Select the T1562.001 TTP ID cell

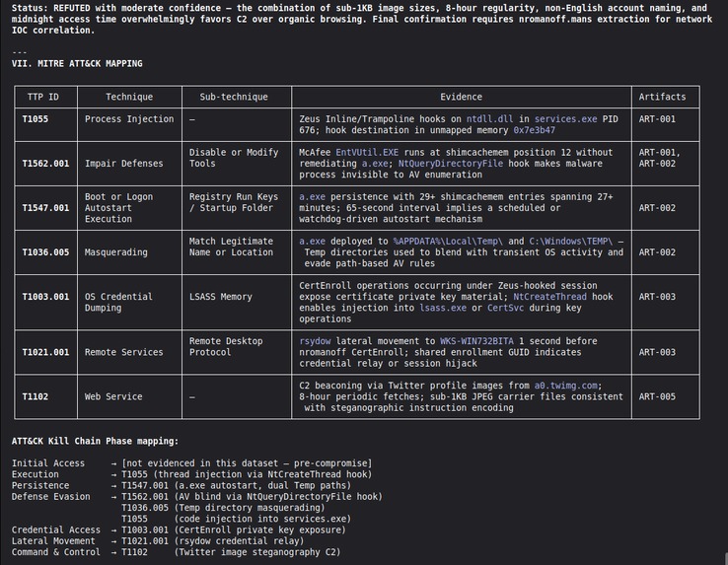click(45, 164)
